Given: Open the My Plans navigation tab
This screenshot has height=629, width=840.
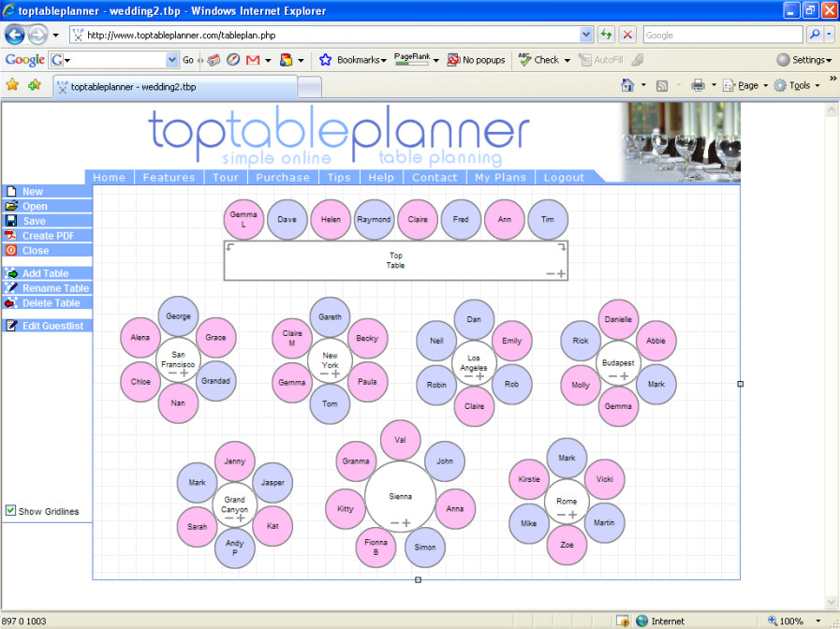Looking at the screenshot, I should click(x=500, y=177).
